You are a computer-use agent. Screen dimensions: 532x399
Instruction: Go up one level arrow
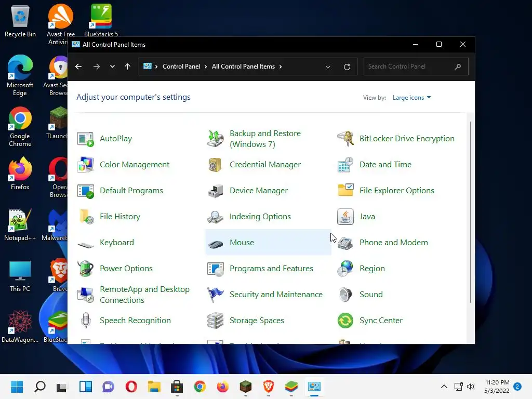point(128,66)
